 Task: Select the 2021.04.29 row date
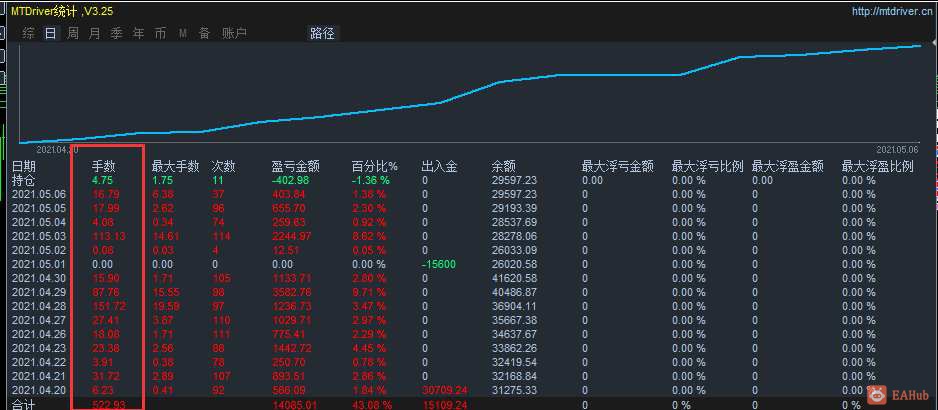(39, 293)
